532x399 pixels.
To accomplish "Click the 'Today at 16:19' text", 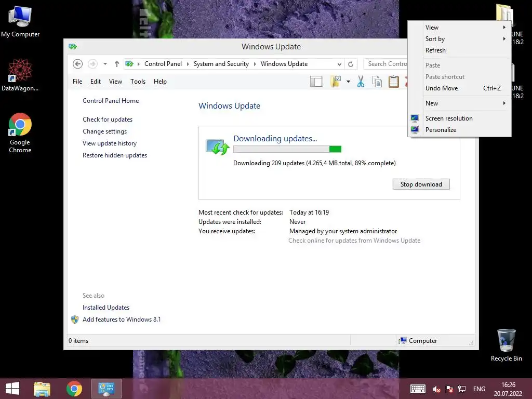I will point(309,212).
